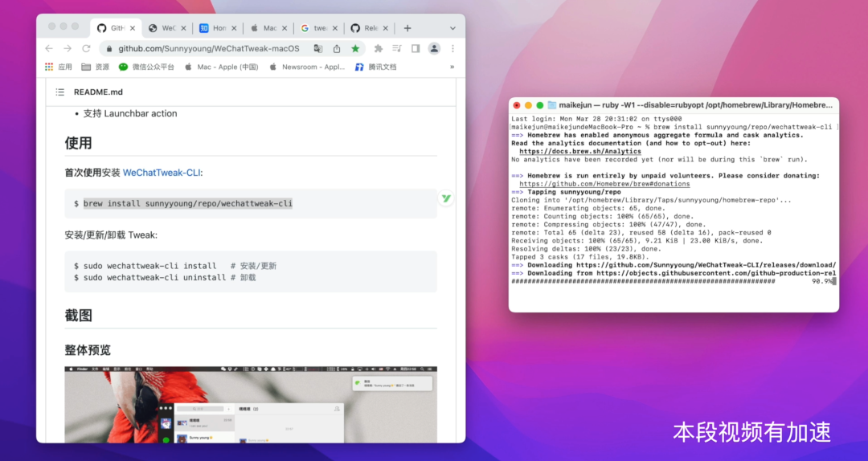Open a new tab with the plus button

[407, 28]
